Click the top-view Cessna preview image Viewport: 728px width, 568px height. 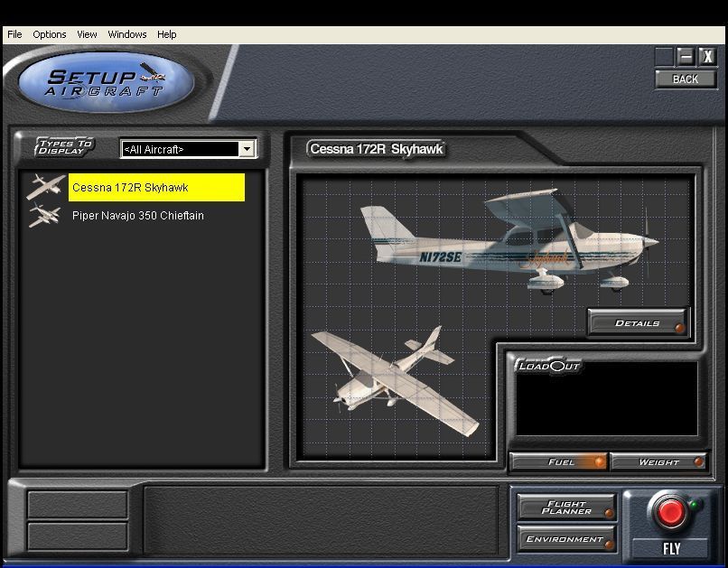[x=395, y=381]
